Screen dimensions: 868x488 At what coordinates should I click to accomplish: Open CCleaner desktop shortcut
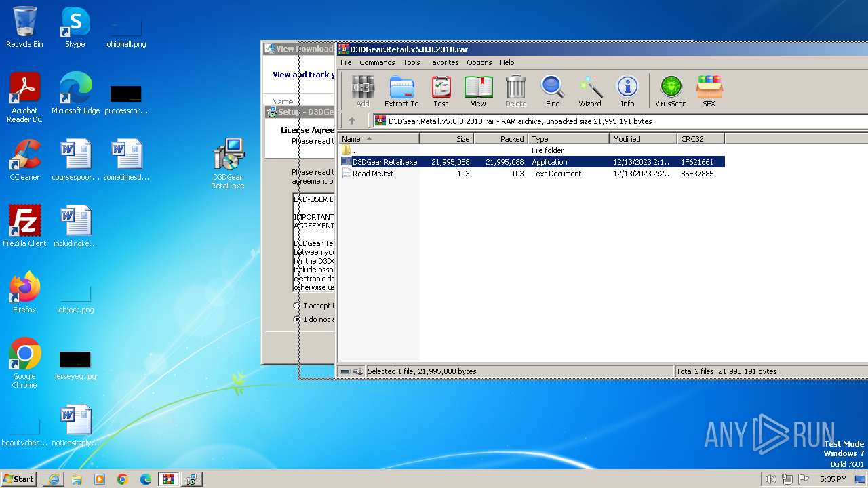coord(24,159)
